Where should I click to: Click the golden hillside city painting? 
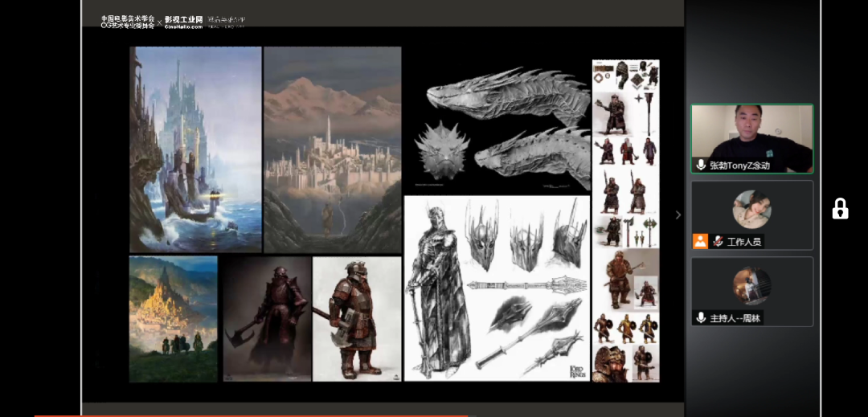click(174, 318)
